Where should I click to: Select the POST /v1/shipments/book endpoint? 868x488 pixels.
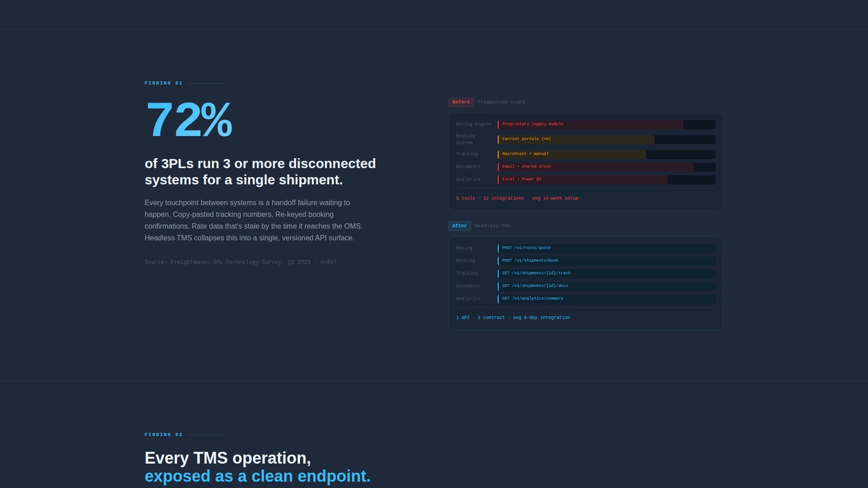pyautogui.click(x=606, y=261)
